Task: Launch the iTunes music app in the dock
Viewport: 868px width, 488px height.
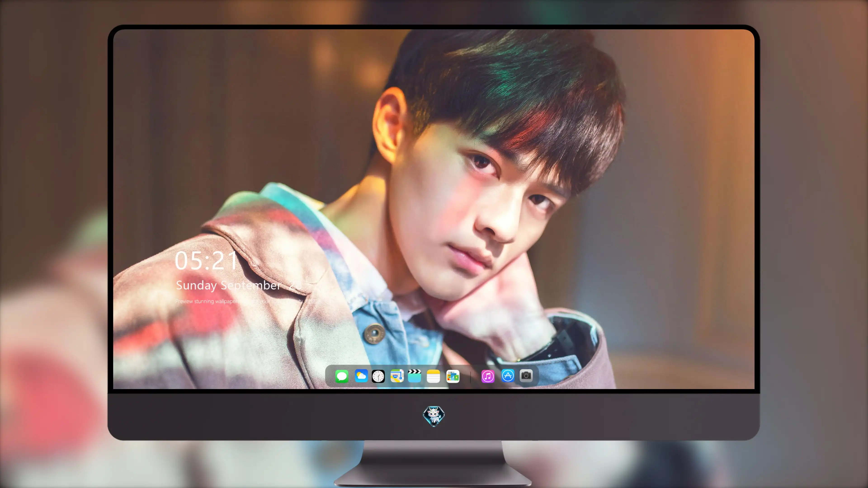Action: [488, 376]
